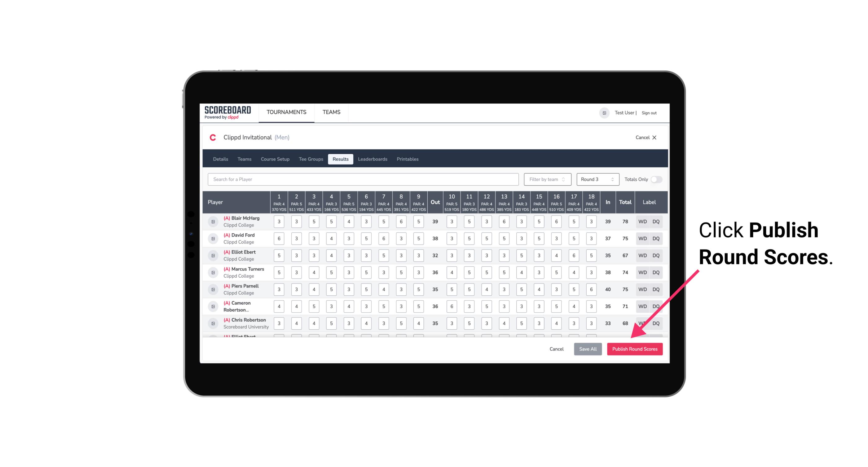
Task: Click the WD icon for Elliot Ebert
Action: tap(643, 255)
